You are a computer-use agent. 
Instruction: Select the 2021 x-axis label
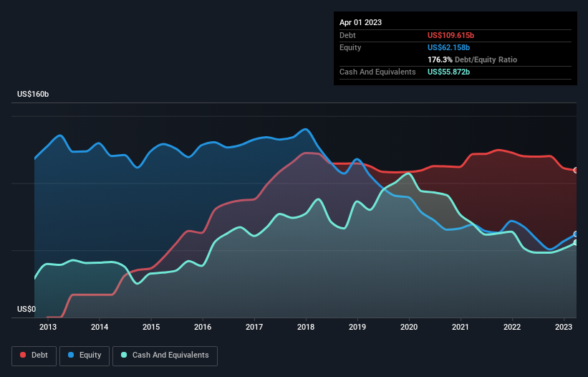[461, 327]
